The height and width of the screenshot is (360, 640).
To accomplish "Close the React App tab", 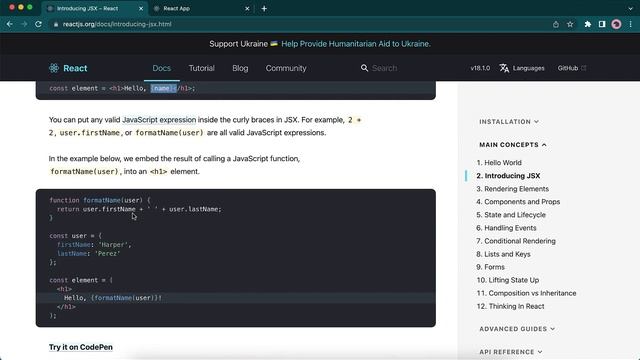I will coord(247,8).
